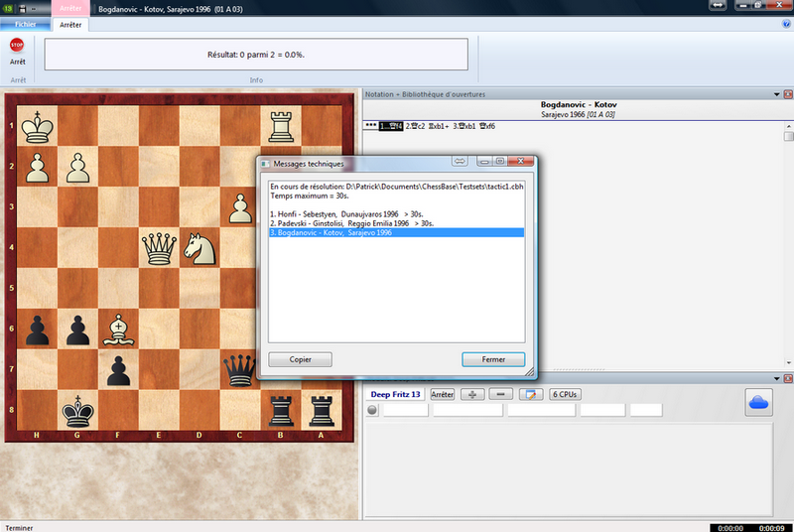Click the highlighted first move in notation

pyautogui.click(x=391, y=126)
